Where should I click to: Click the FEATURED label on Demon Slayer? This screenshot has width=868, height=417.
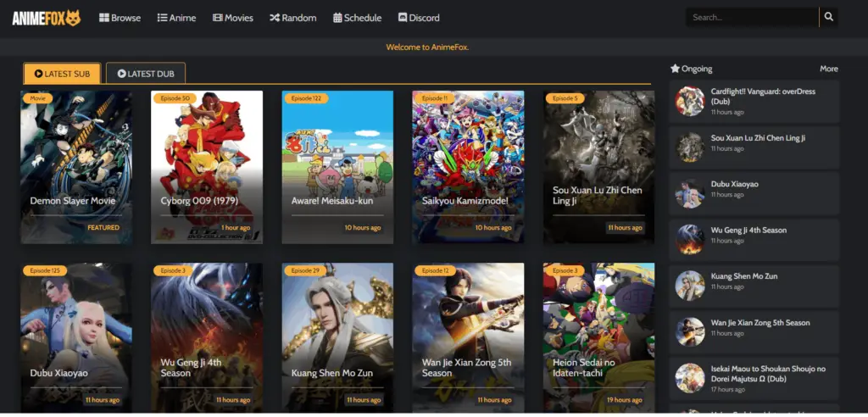point(103,228)
